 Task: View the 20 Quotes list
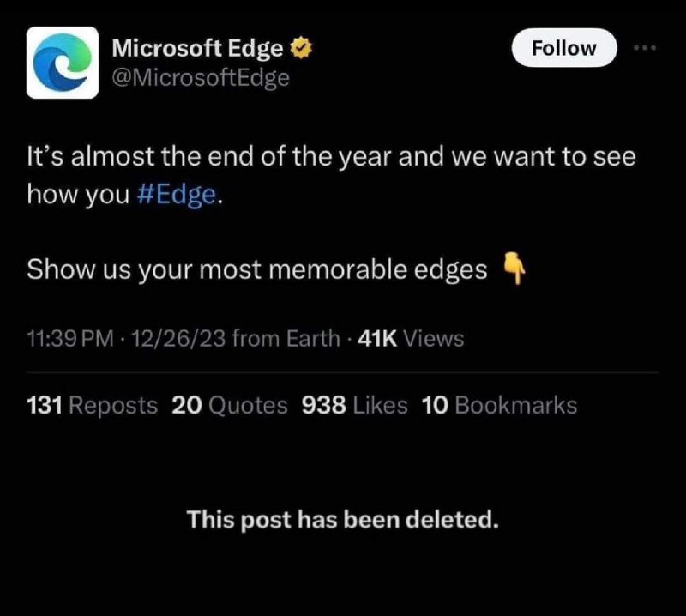(x=230, y=405)
